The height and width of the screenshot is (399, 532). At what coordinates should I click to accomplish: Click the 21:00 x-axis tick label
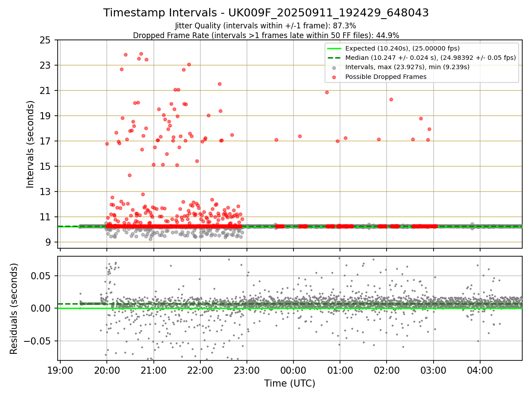click(153, 370)
